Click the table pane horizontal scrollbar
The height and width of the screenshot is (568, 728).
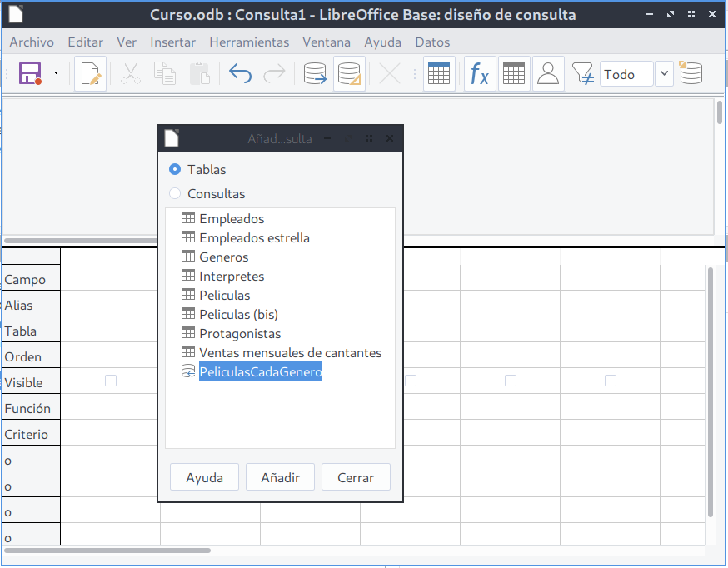(x=80, y=241)
